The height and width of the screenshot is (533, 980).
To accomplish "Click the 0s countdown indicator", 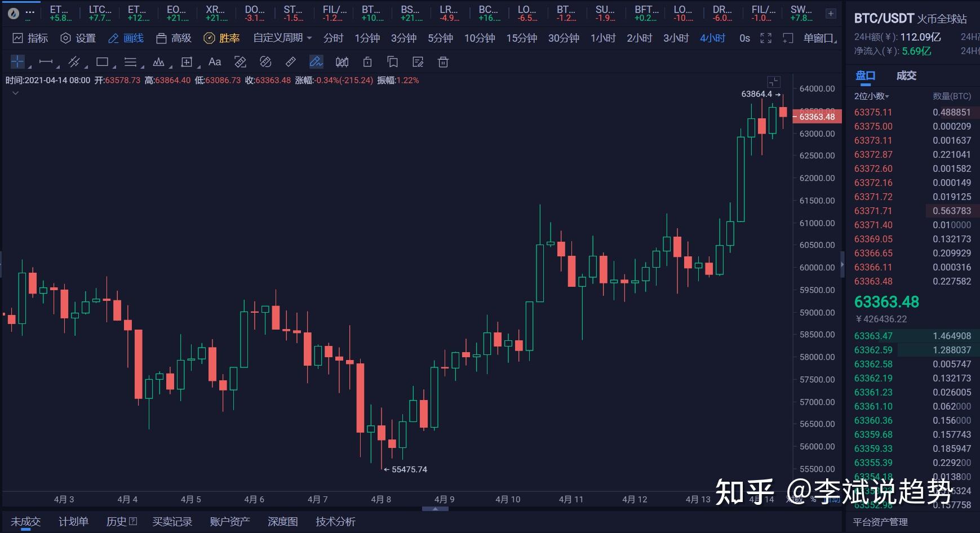I will (x=744, y=38).
